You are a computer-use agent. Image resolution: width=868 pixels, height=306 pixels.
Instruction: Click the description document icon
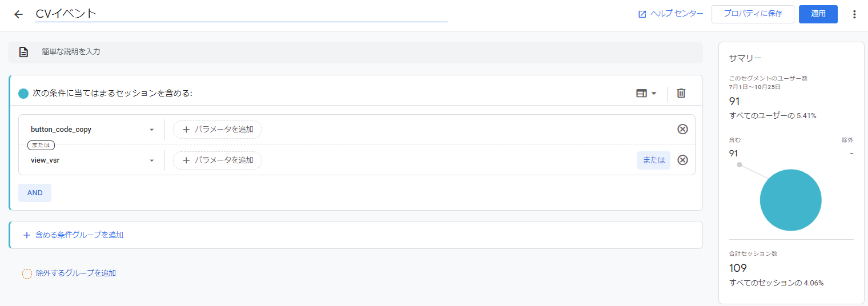click(x=23, y=52)
